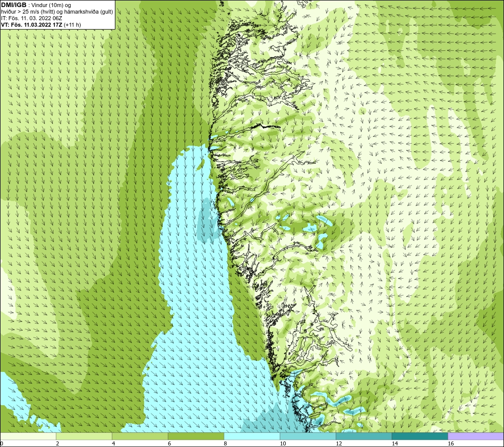This screenshot has width=504, height=447.
Task: Click the pale yellow 0–2 m/s legend swatch
Action: (28, 436)
